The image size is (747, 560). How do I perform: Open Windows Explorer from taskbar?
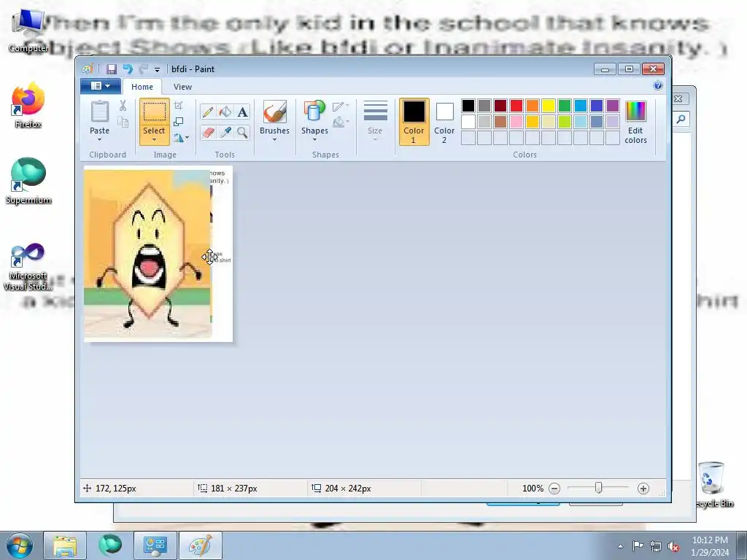pos(65,545)
